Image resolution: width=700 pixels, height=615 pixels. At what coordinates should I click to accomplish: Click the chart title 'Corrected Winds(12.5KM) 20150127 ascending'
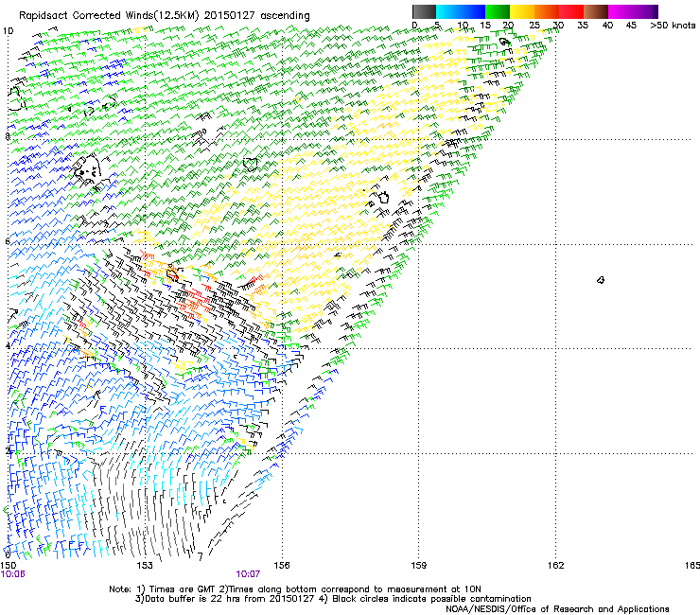(x=191, y=16)
